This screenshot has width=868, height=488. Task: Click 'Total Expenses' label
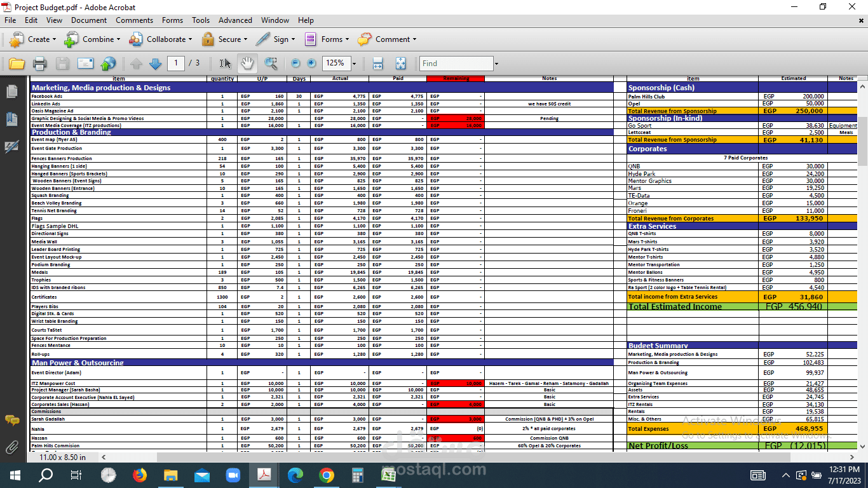[x=648, y=429]
